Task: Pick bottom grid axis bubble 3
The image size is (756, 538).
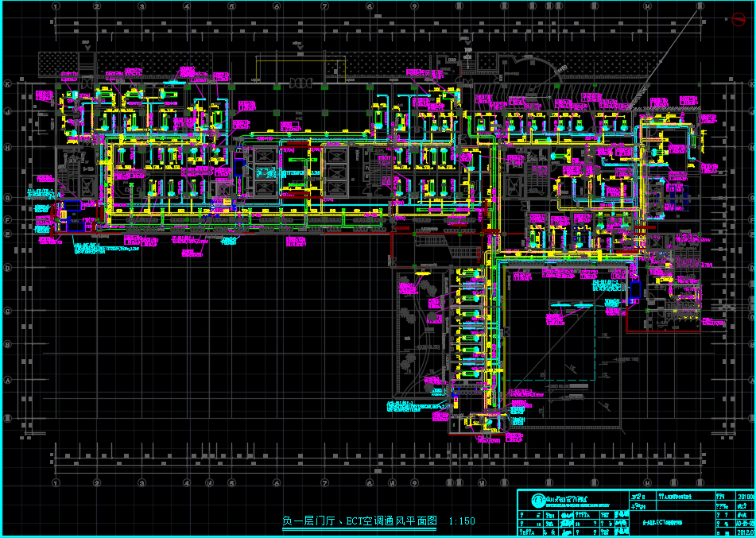Action: tap(142, 482)
